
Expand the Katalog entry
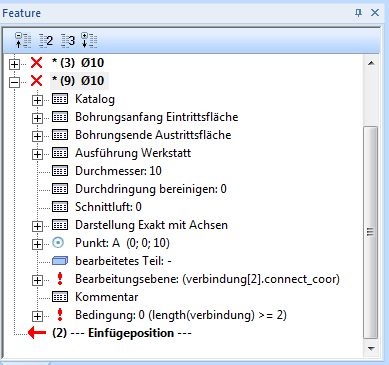click(37, 100)
